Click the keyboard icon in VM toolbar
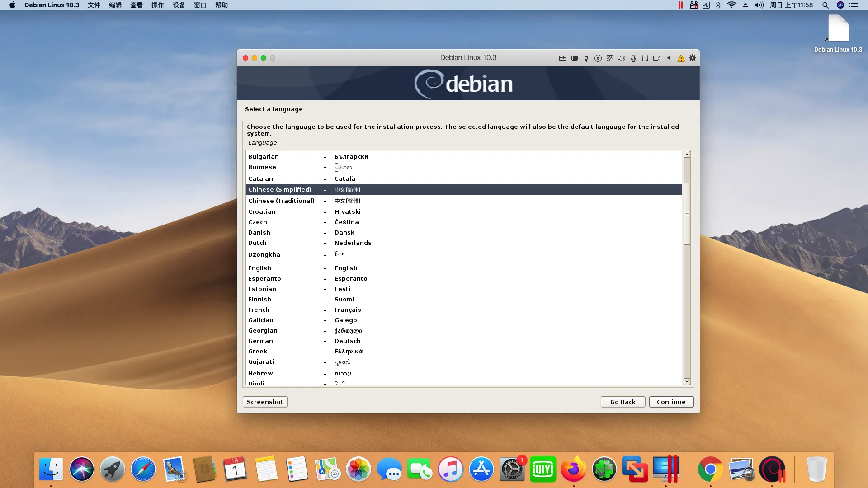The width and height of the screenshot is (868, 488). pyautogui.click(x=562, y=58)
